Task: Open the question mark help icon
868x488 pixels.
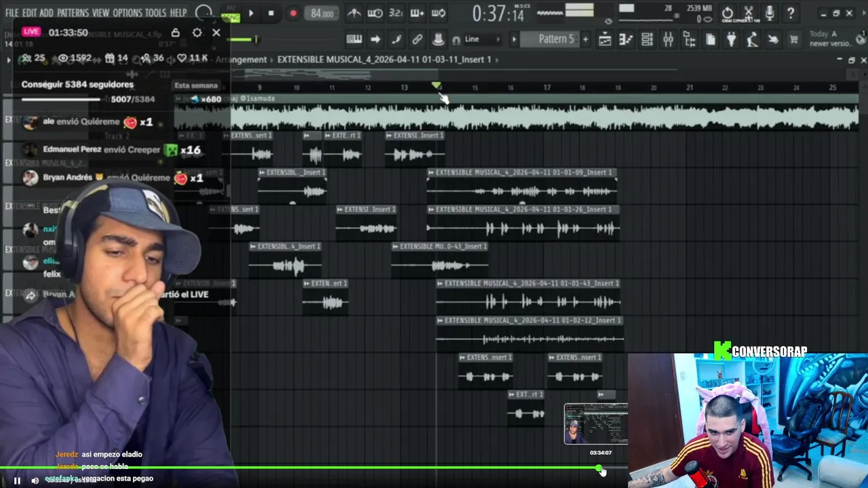Action: click(x=791, y=13)
